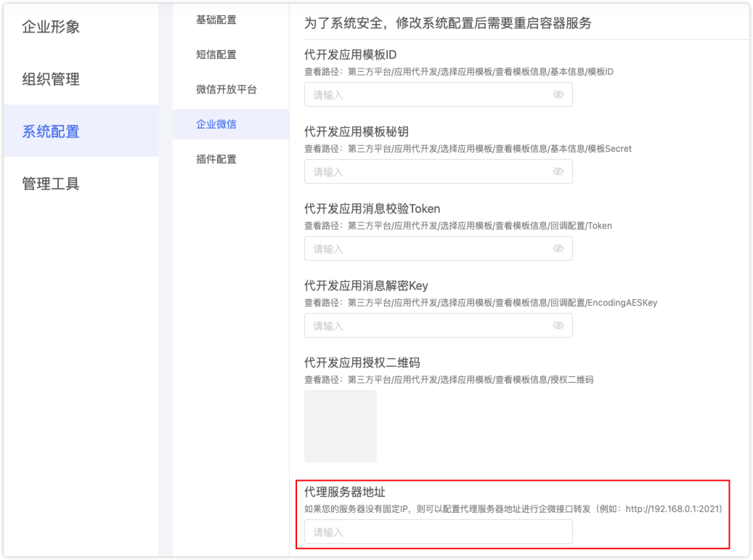The width and height of the screenshot is (753, 560).
Task: Reveal 代开发应用消息校验Token with eye icon
Action: point(558,248)
